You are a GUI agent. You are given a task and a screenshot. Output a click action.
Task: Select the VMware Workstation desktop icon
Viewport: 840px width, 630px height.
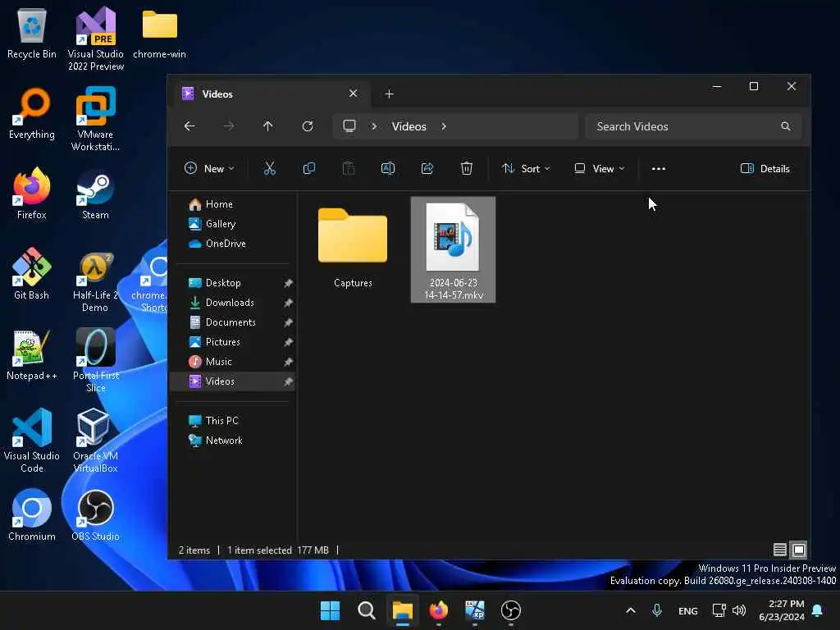click(x=95, y=119)
